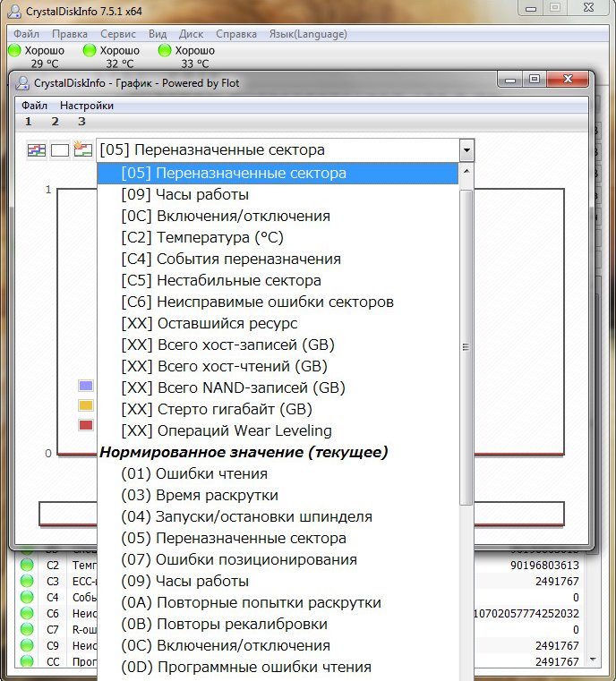
Task: Click the green status circle in row C9
Action: coord(27,645)
